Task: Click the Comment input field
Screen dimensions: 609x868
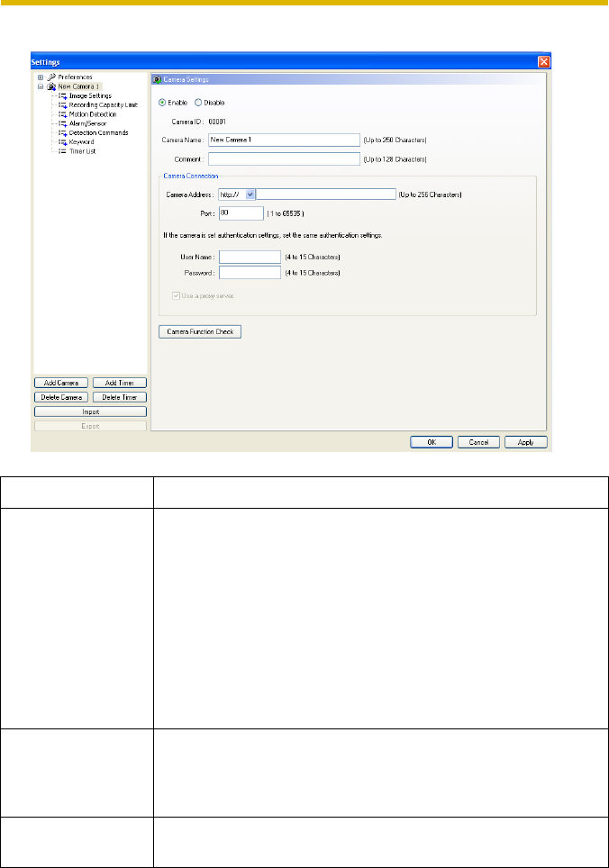Action: pyautogui.click(x=284, y=158)
